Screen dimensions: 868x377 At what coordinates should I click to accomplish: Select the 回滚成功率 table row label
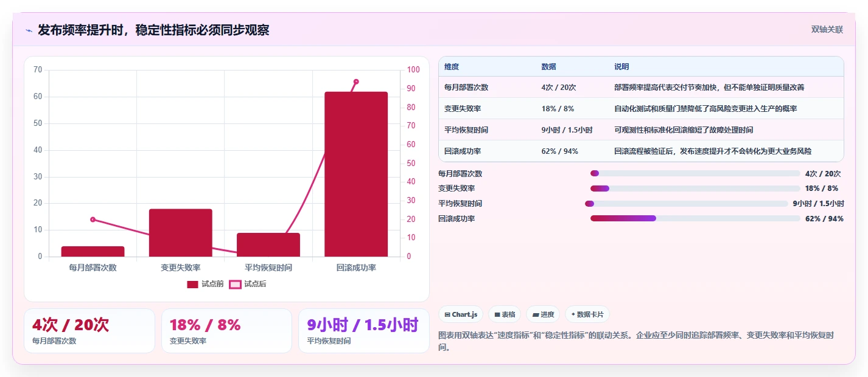463,151
